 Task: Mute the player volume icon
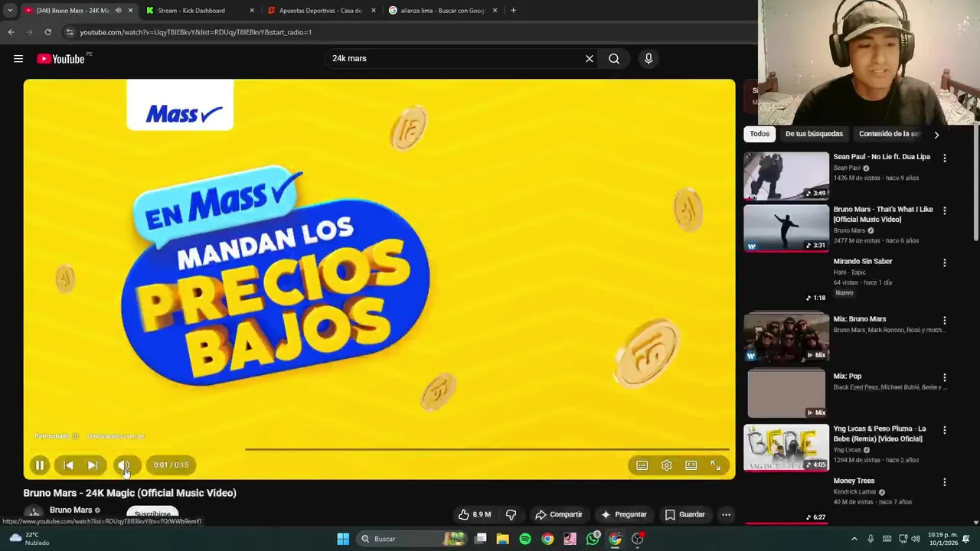coord(124,465)
